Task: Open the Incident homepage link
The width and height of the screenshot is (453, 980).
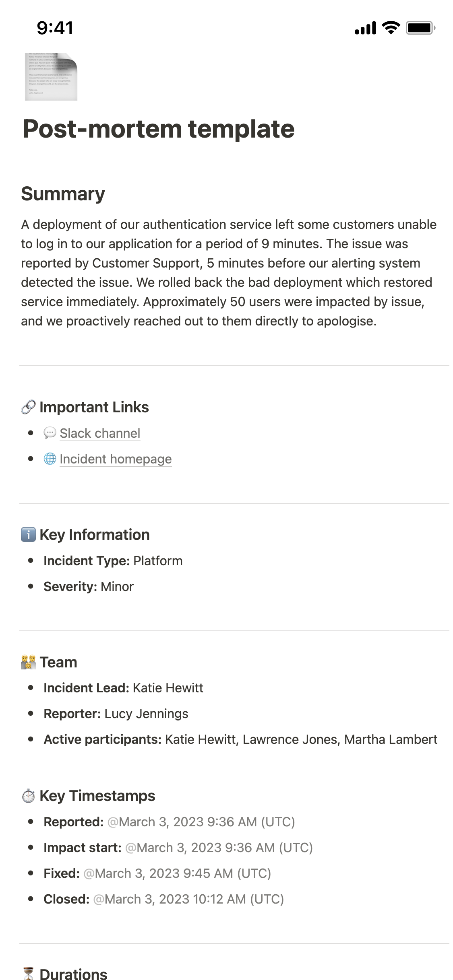Action: [x=116, y=459]
